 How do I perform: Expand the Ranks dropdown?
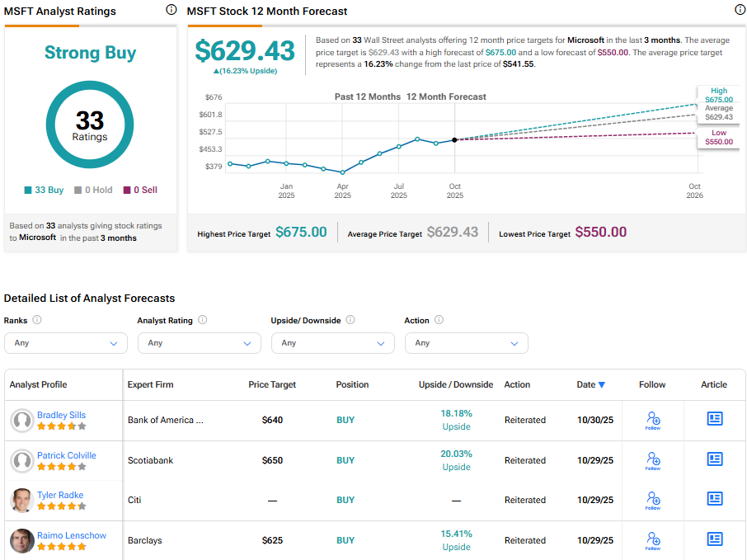point(66,343)
